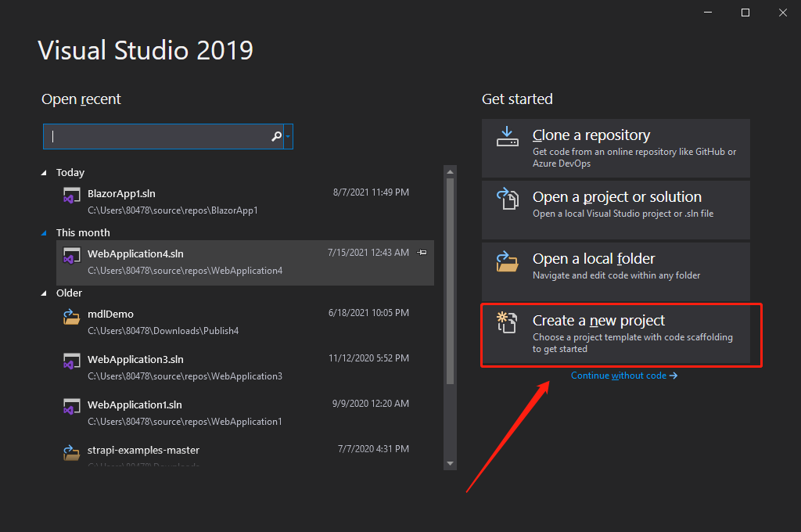Click the Clone a repository download icon
801x532 pixels.
[507, 137]
